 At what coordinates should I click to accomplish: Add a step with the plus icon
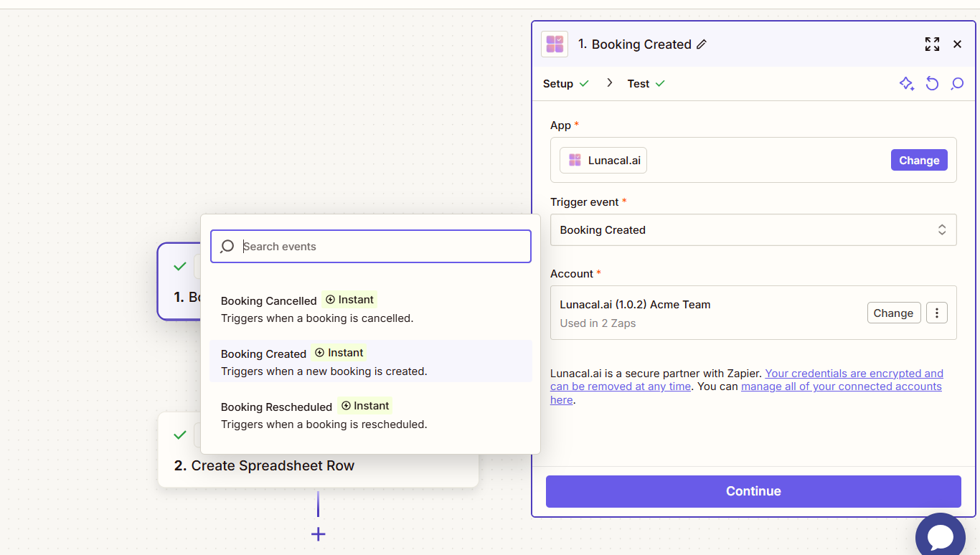coord(318,534)
